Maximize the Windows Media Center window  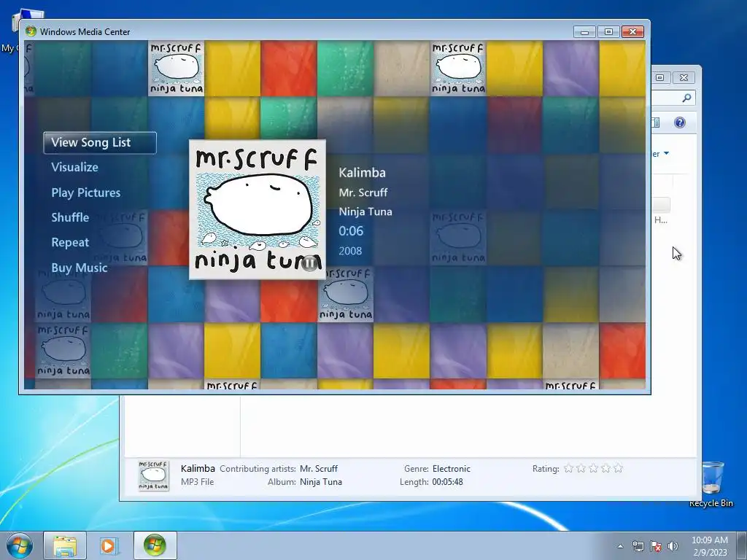click(x=608, y=32)
